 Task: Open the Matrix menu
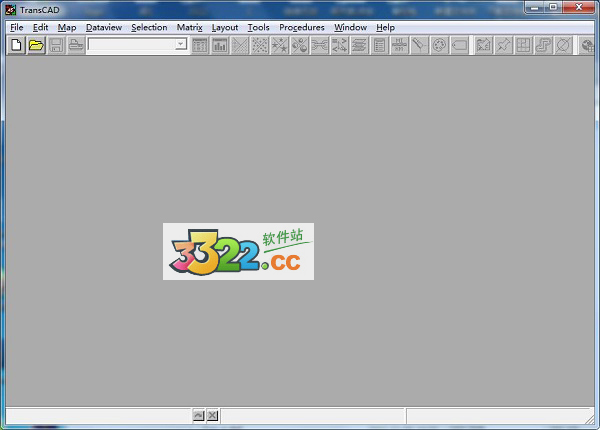[x=189, y=28]
